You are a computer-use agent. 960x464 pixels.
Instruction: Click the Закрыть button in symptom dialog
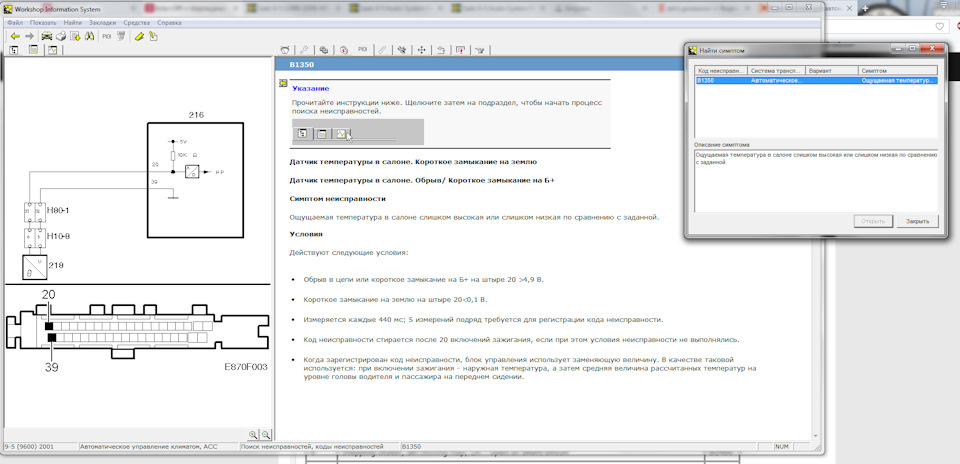click(917, 221)
